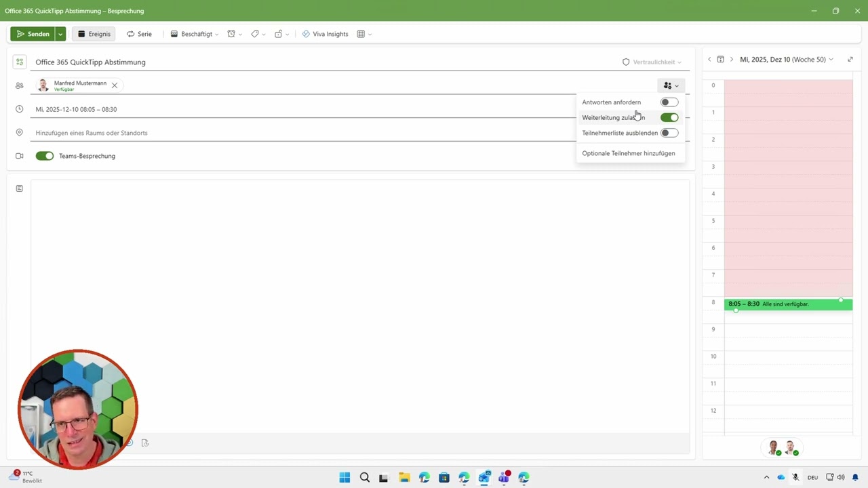This screenshot has width=868, height=488.
Task: Click OneDrive cloud tray icon
Action: [781, 477]
